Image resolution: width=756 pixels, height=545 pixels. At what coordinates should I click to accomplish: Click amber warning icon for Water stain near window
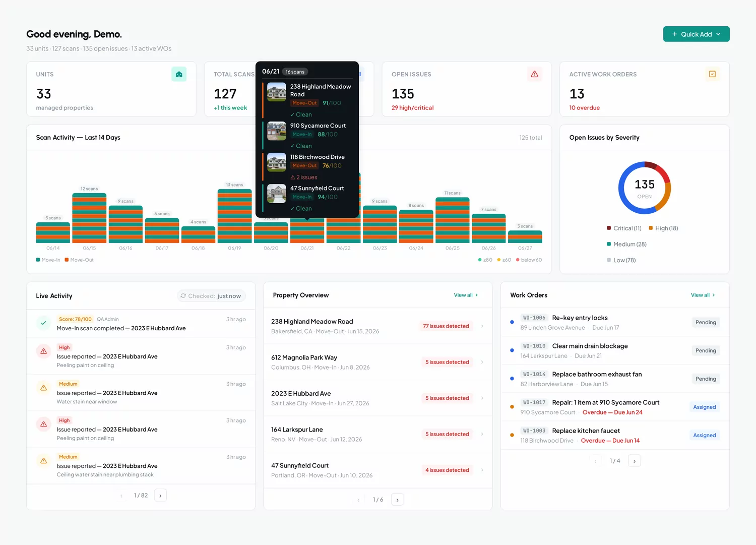point(44,388)
